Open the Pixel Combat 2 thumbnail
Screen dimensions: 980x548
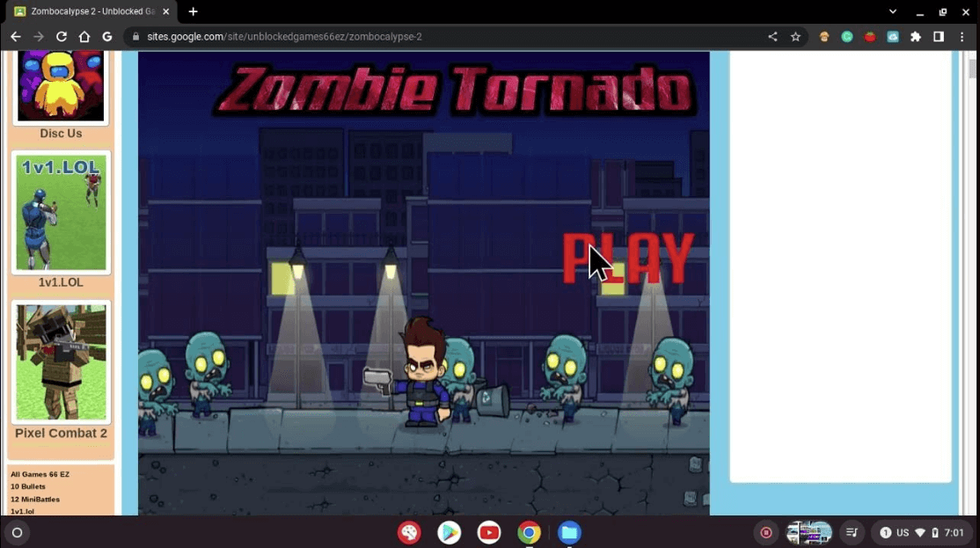pyautogui.click(x=61, y=362)
